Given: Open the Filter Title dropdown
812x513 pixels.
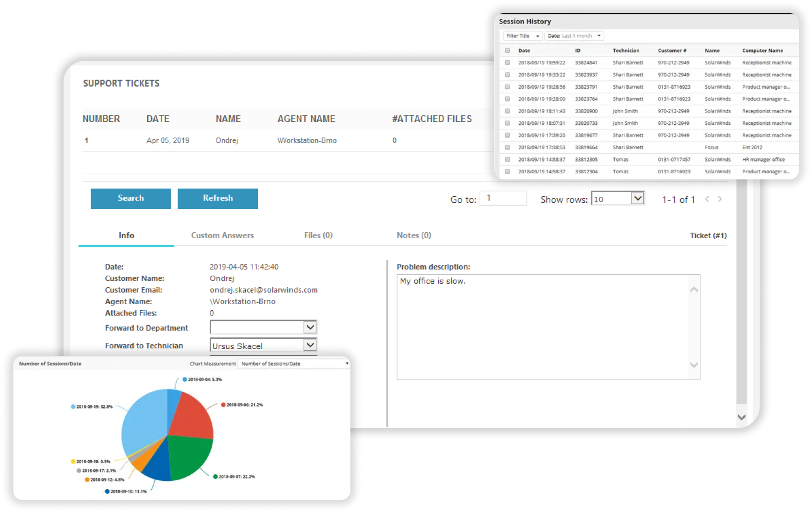Looking at the screenshot, I should (x=522, y=36).
